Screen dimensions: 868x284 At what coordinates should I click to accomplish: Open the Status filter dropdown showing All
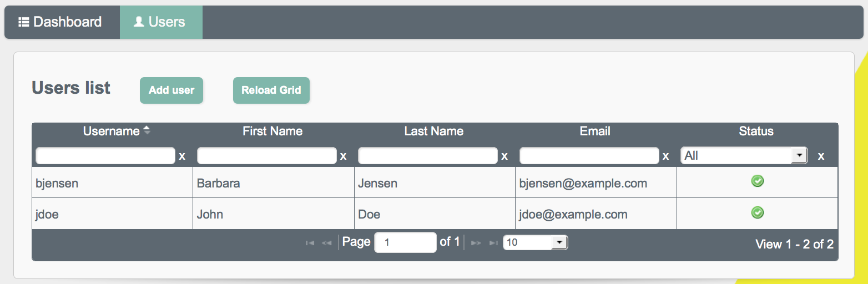pyautogui.click(x=744, y=156)
